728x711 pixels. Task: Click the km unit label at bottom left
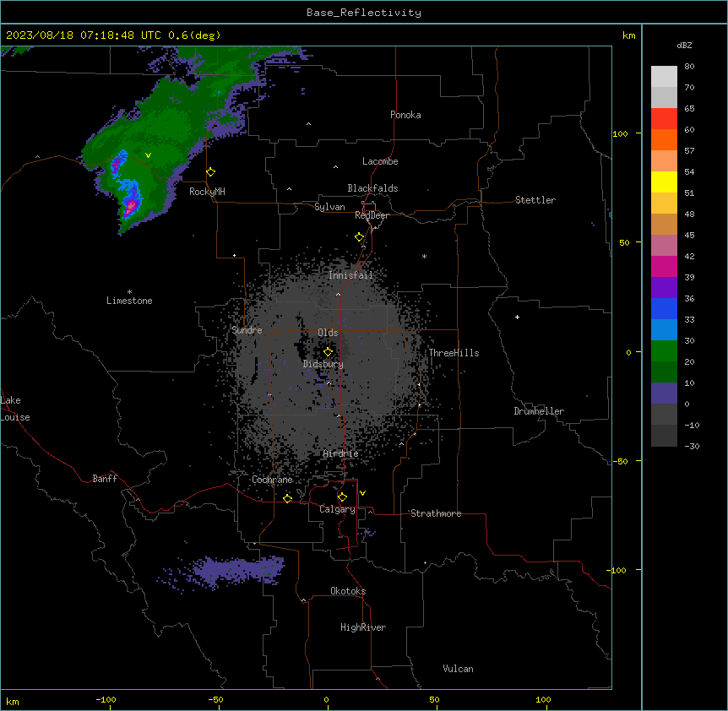13,702
